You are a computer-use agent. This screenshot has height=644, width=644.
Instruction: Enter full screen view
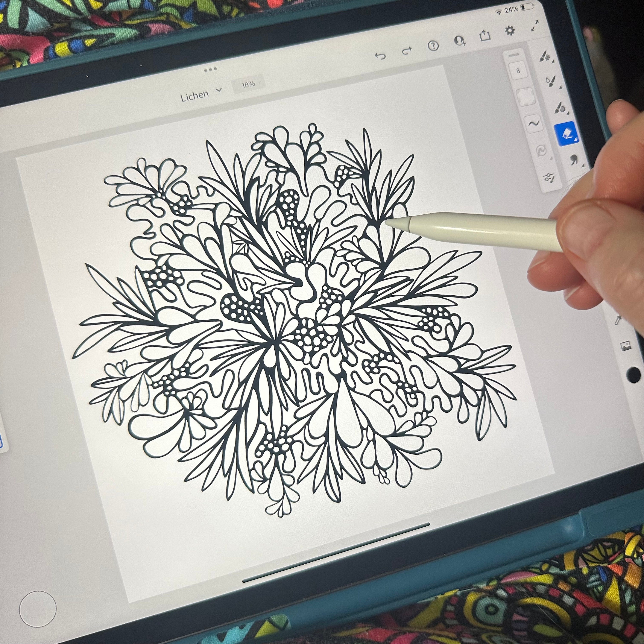(x=535, y=26)
